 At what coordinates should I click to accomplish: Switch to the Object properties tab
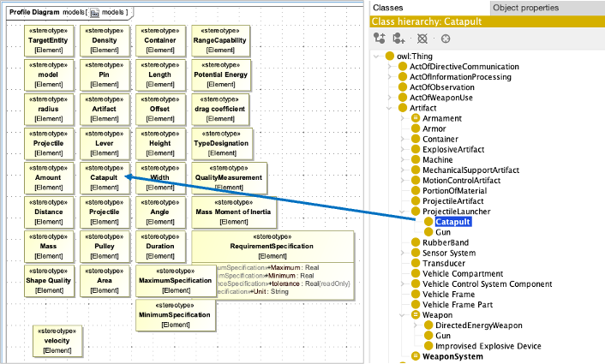524,8
